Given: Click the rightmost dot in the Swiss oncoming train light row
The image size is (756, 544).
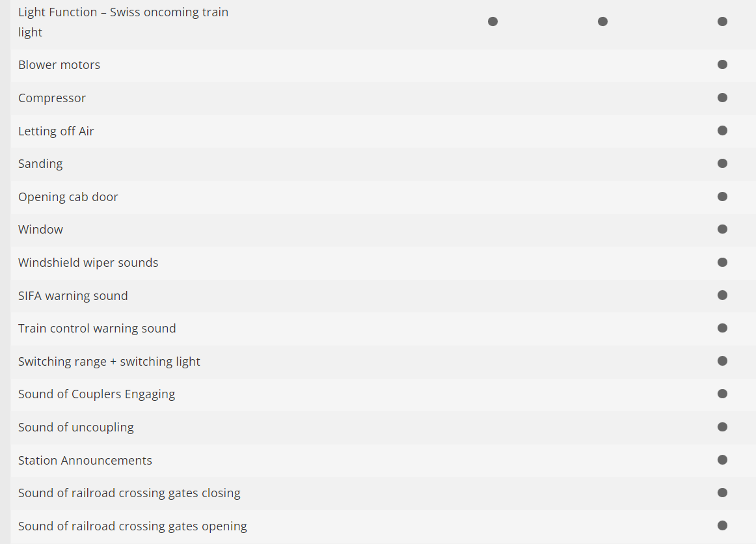Looking at the screenshot, I should (x=722, y=21).
